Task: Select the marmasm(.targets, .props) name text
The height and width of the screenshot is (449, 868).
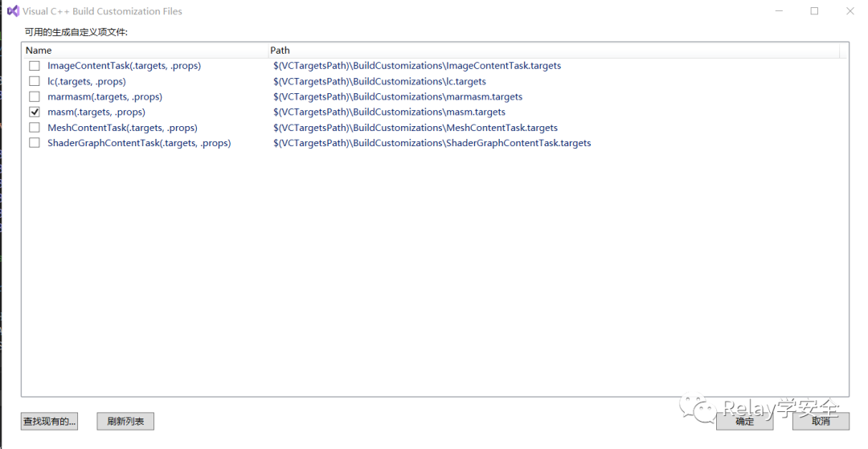Action: [104, 96]
